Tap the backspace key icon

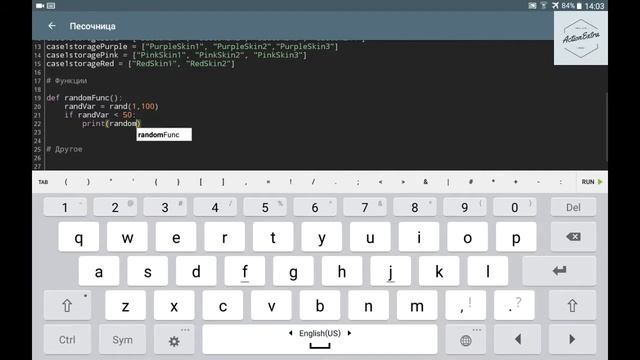(573, 237)
